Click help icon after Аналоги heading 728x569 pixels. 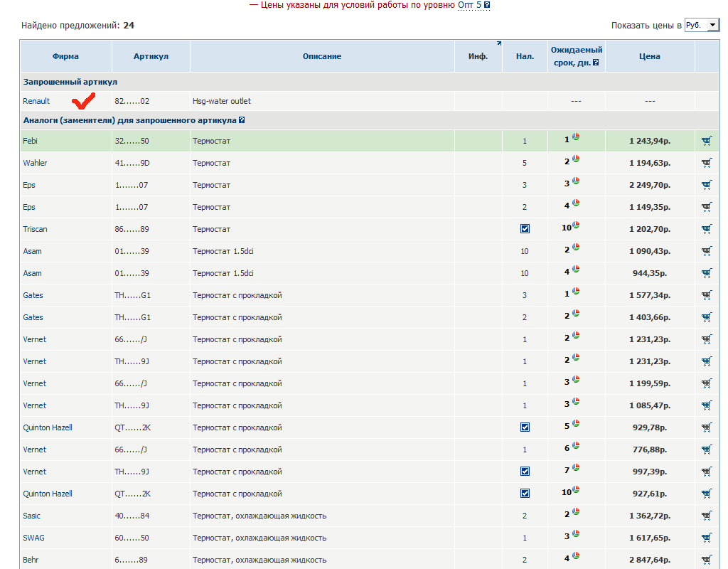[x=242, y=120]
